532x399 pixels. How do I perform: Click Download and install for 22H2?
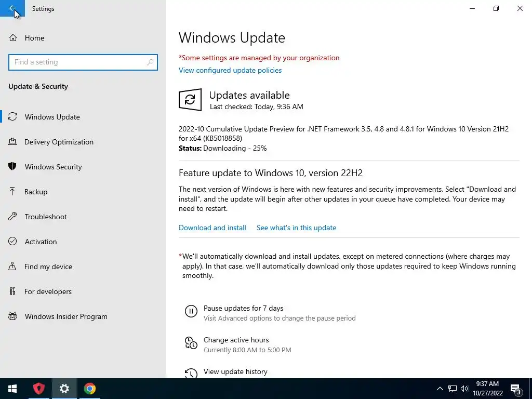[x=212, y=228]
